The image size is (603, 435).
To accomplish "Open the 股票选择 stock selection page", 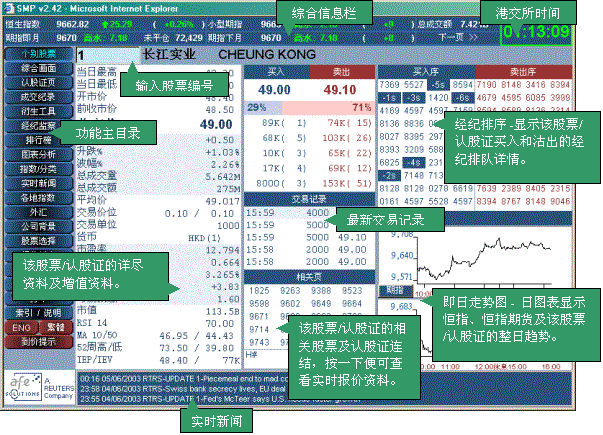I will coord(38,241).
